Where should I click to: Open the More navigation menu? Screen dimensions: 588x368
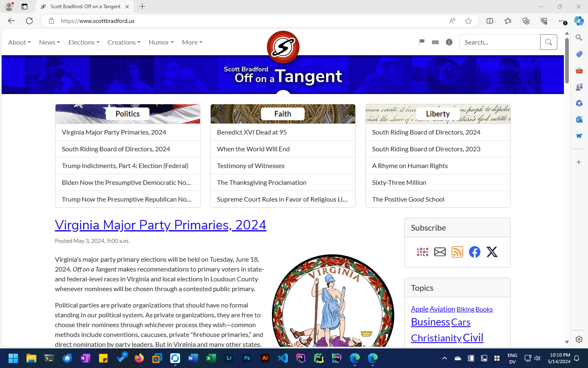click(x=192, y=42)
